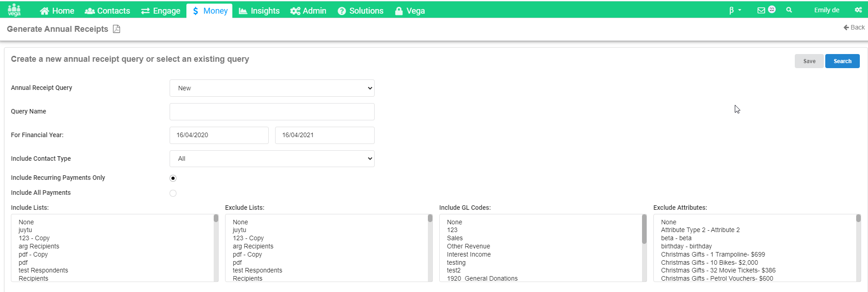
Task: Click the financial year end date field
Action: [325, 135]
